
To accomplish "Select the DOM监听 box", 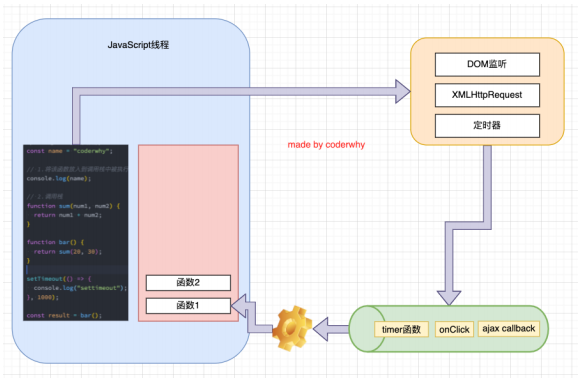I will 487,64.
